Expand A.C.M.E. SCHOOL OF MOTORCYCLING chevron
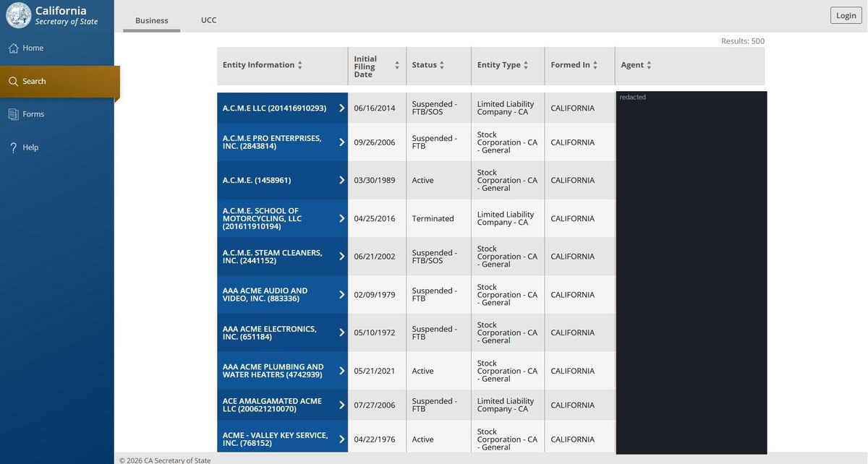Image resolution: width=868 pixels, height=464 pixels. coord(341,218)
